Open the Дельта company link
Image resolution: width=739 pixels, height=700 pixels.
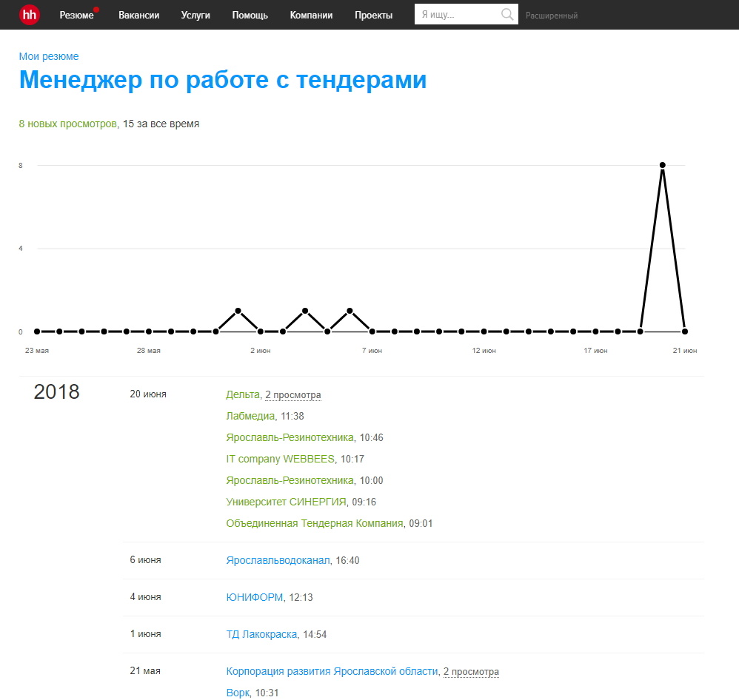tap(243, 394)
